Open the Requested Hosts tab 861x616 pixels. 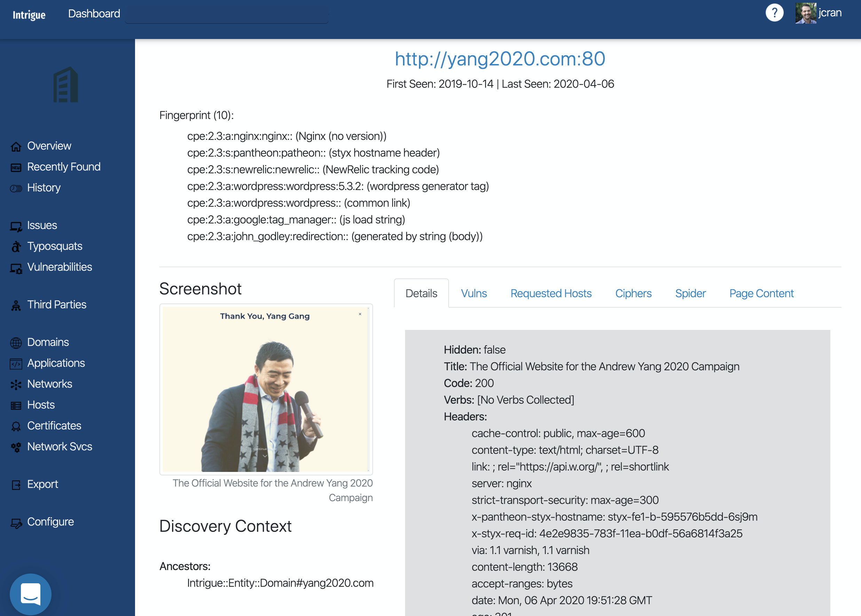[x=550, y=293]
